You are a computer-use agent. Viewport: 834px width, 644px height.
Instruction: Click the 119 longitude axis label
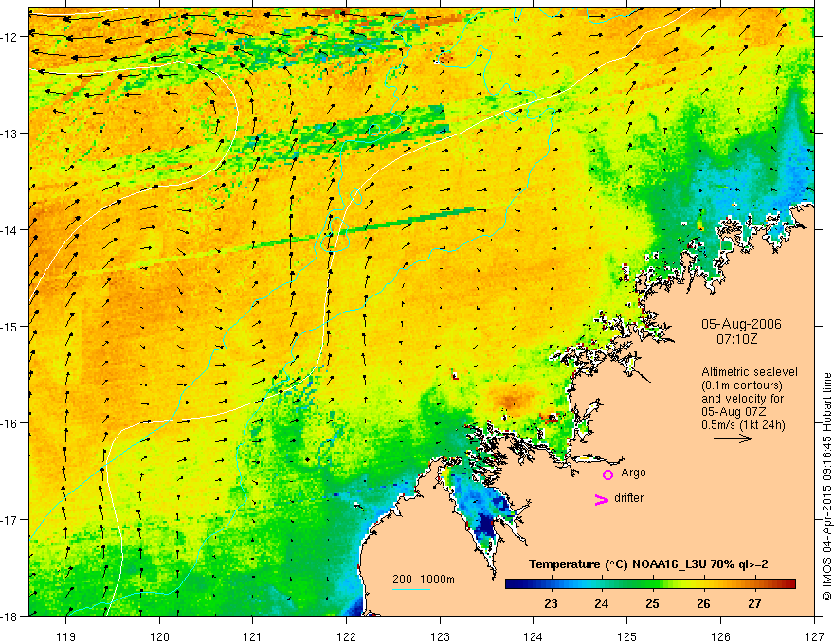click(x=66, y=636)
